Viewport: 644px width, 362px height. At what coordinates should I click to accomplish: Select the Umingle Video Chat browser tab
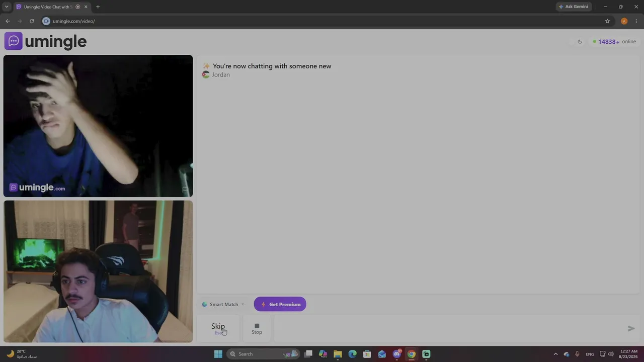pos(51,7)
